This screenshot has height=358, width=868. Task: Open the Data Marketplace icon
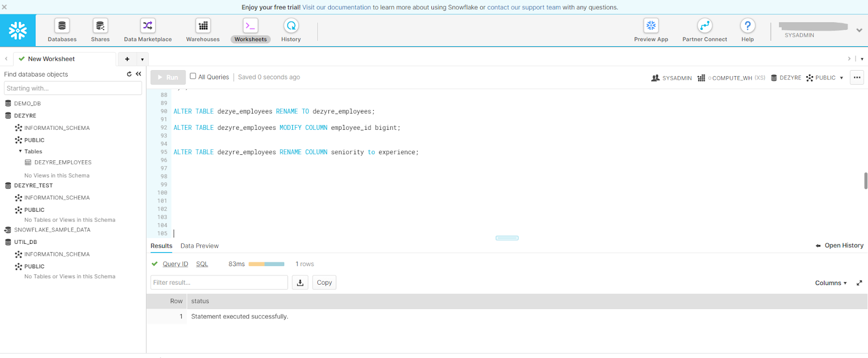tap(148, 26)
